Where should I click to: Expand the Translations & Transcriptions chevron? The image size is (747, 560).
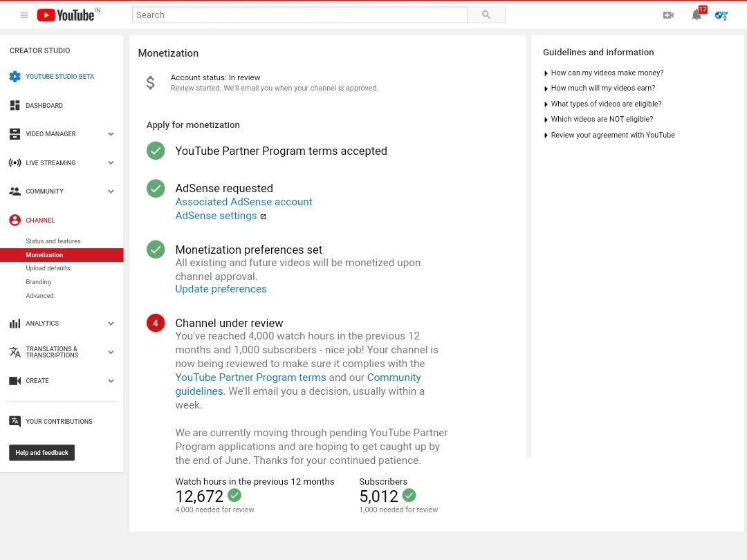(x=111, y=353)
